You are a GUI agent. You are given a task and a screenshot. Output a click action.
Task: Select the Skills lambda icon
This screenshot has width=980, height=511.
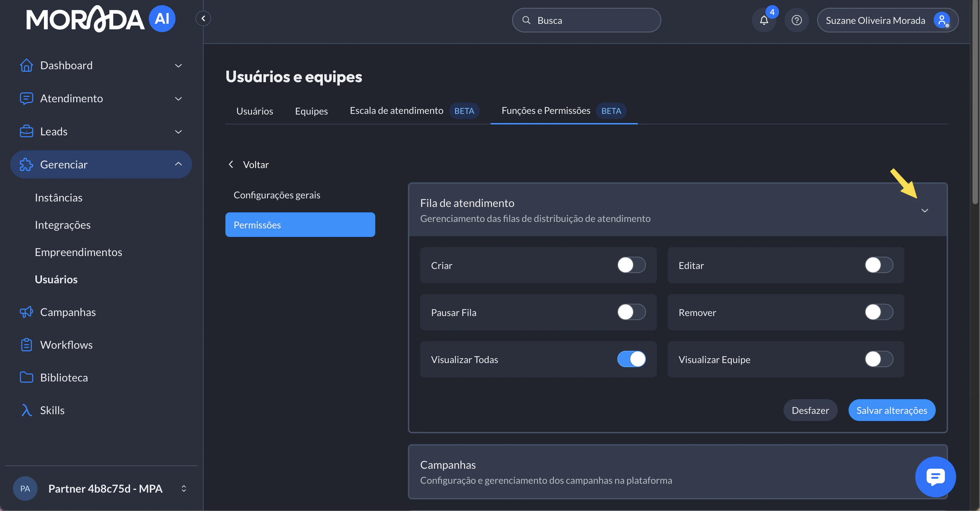tap(26, 410)
